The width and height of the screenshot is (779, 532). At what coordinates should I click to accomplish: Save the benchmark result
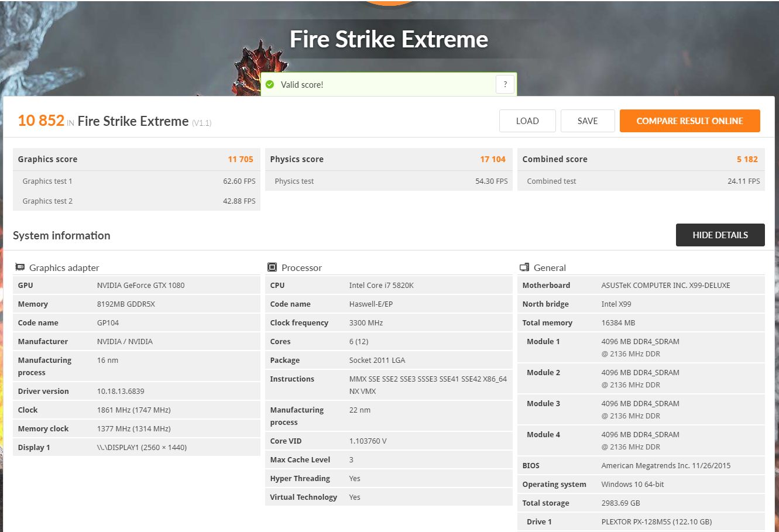pos(588,121)
